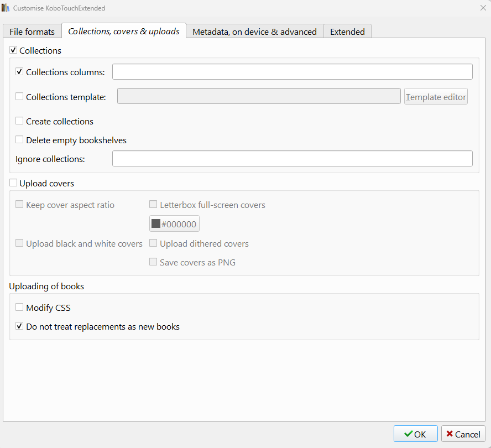Tick Upload dithered covers checkbox
Screen dimensions: 491x448
pos(153,243)
